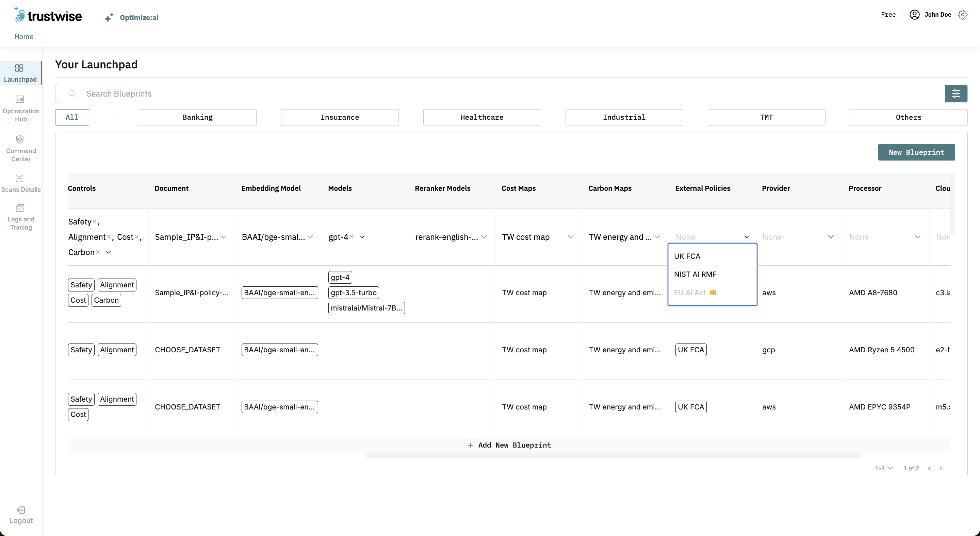Open the Command Center shield icon
This screenshot has width=980, height=536.
pos(20,139)
